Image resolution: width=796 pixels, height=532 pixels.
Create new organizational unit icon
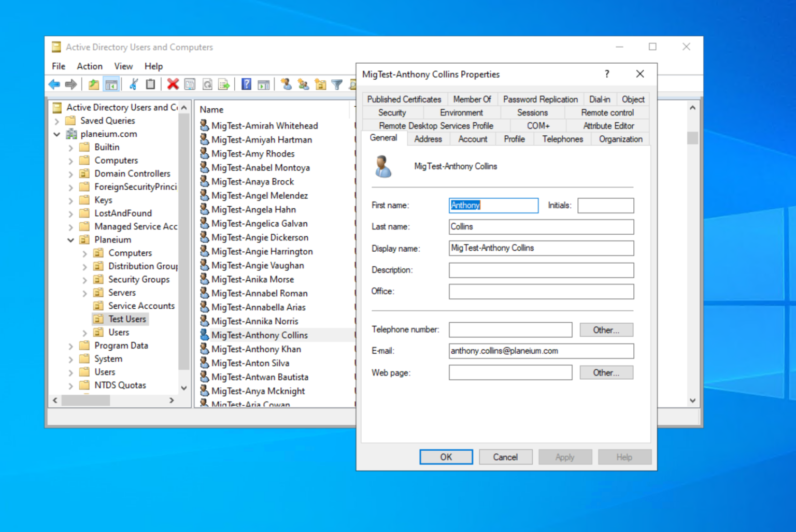coord(320,84)
